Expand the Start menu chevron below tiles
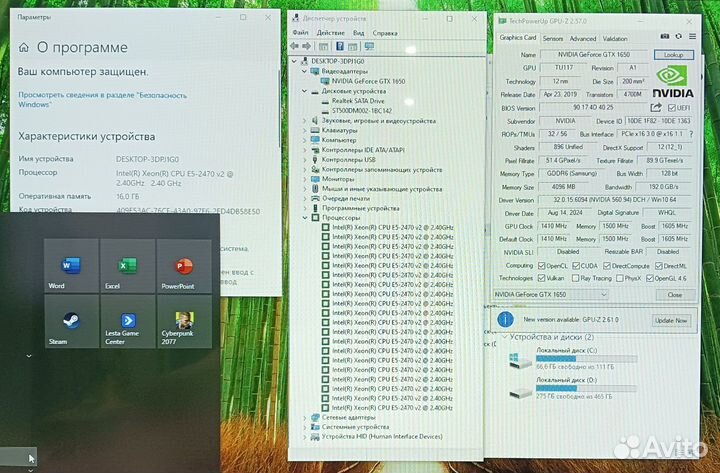The image size is (720, 473). click(29, 356)
